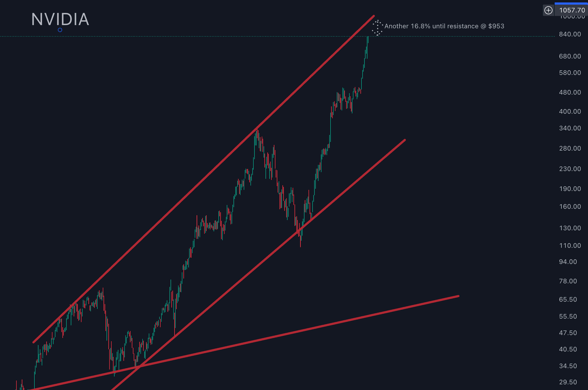
Task: Click the 1057.70 crosshair price label
Action: pos(572,10)
